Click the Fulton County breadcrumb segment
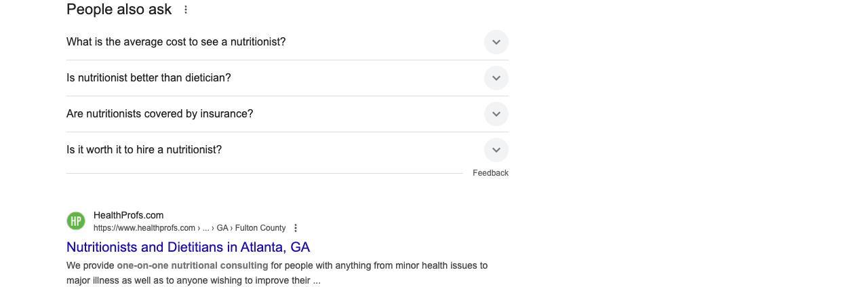This screenshot has height=287, width=868. click(260, 228)
